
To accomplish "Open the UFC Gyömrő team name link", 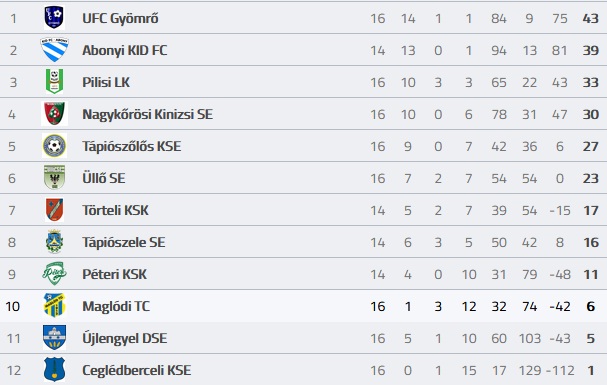I will [120, 19].
